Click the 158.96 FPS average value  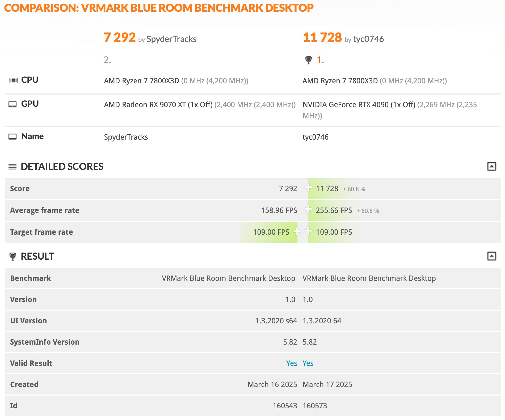coord(279,210)
